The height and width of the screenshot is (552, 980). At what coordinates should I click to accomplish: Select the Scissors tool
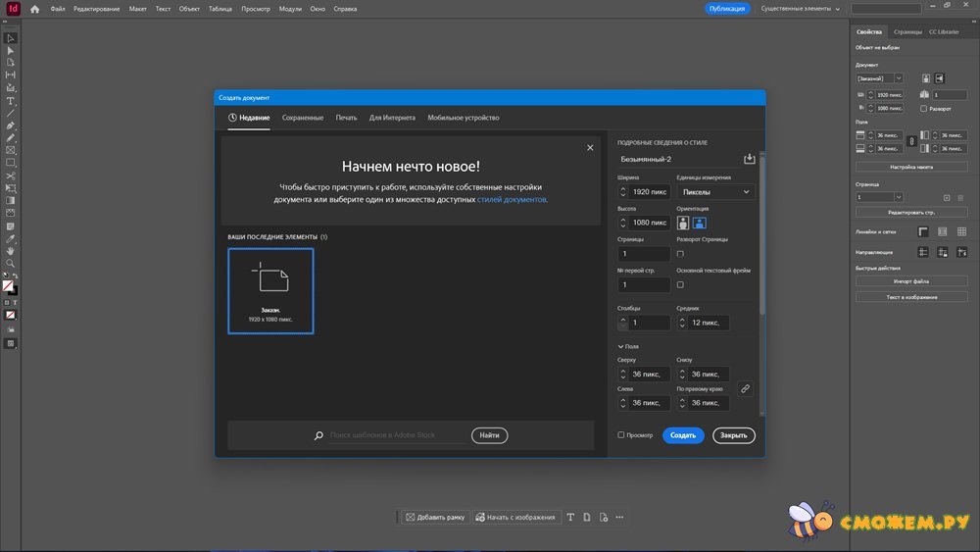click(11, 176)
